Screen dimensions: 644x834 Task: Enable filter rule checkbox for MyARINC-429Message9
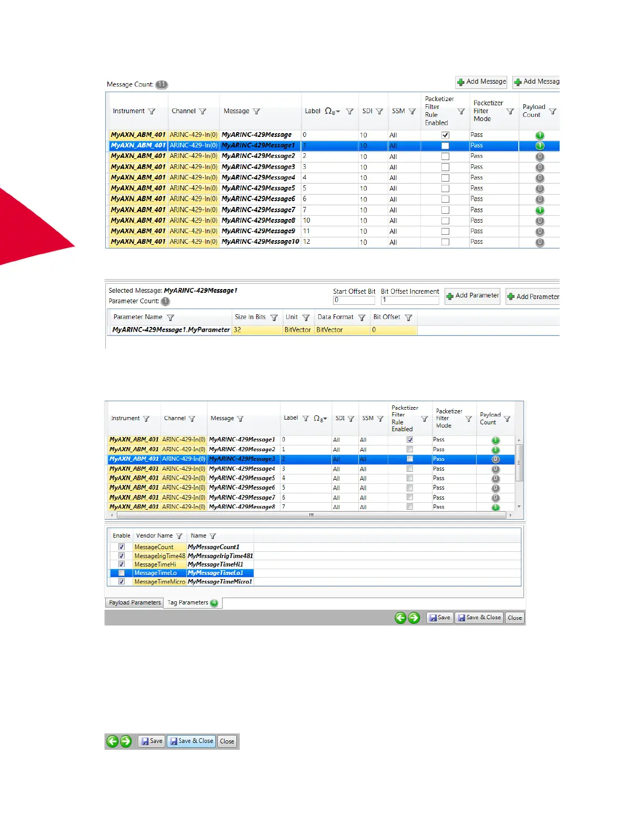click(445, 232)
